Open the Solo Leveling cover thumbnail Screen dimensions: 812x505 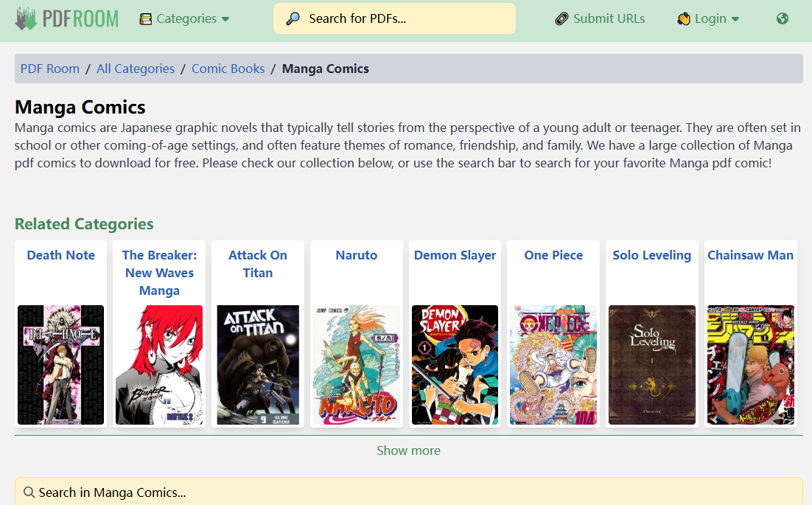(651, 365)
